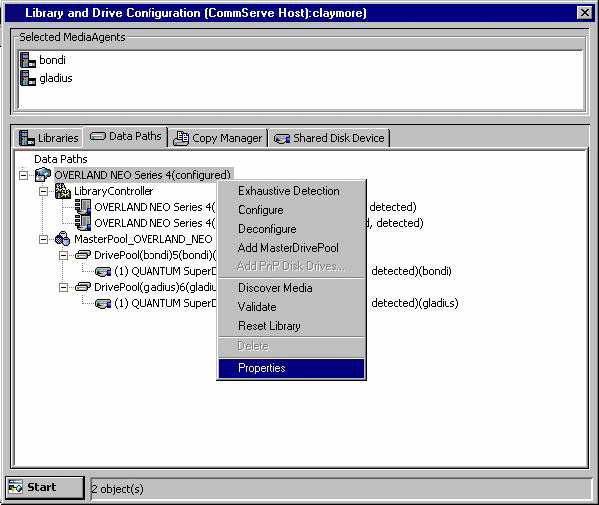Image resolution: width=599 pixels, height=505 pixels.
Task: Switch to the Copy Manager tab
Action: 218,138
